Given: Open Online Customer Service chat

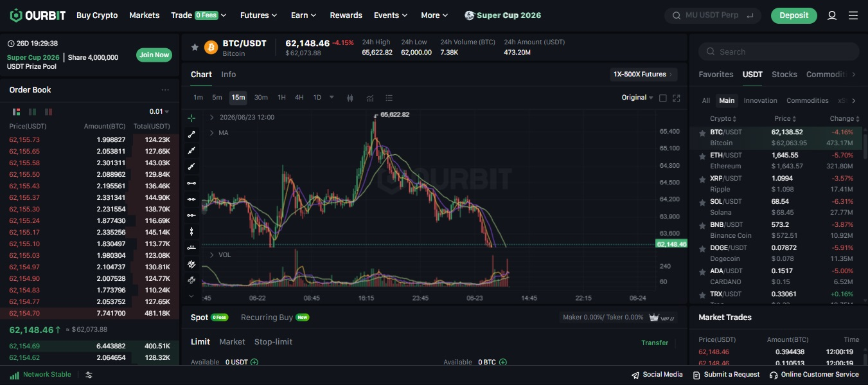Looking at the screenshot, I should click(x=814, y=375).
